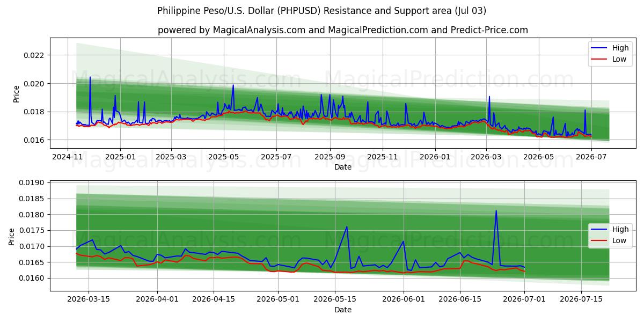The image size is (644, 322).
Task: Click the '2026-04-15' date tick label
Action: pos(214,299)
